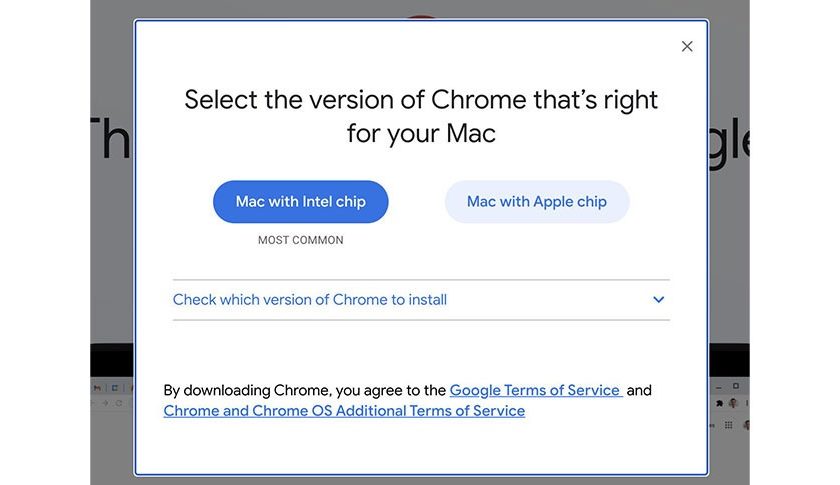Click the profile avatar beside the puzzle icon
The height and width of the screenshot is (485, 840).
tap(733, 403)
